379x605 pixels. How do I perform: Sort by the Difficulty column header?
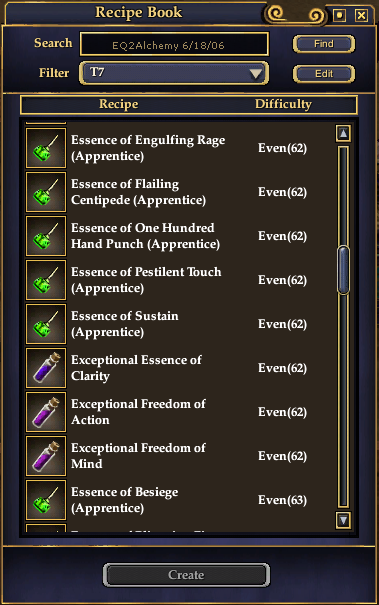[x=283, y=104]
